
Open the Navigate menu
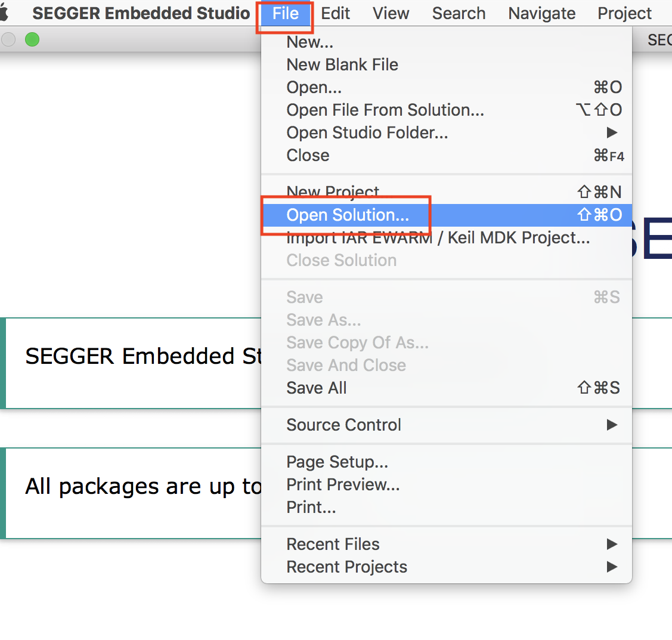click(541, 13)
